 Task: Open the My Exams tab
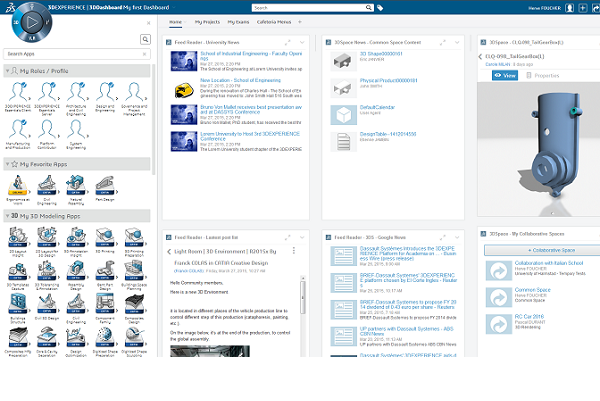click(x=238, y=22)
